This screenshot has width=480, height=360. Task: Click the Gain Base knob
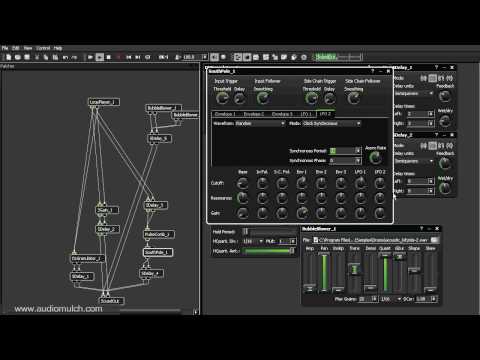point(243,213)
